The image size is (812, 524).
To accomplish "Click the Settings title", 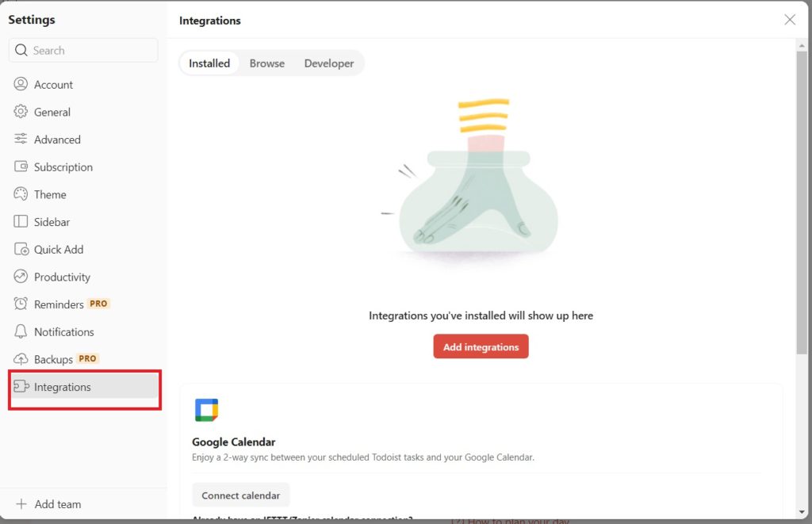I will [x=32, y=20].
